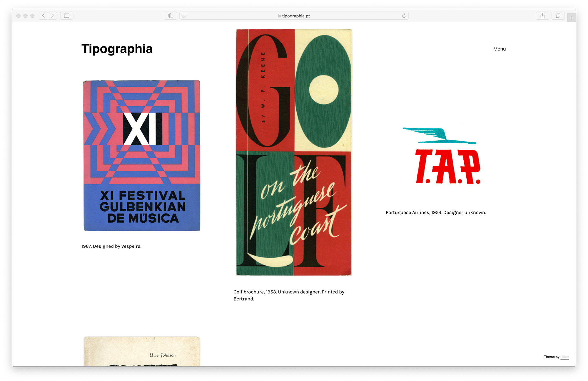This screenshot has width=588, height=381.
Task: Maximize the Safari window
Action: point(33,16)
